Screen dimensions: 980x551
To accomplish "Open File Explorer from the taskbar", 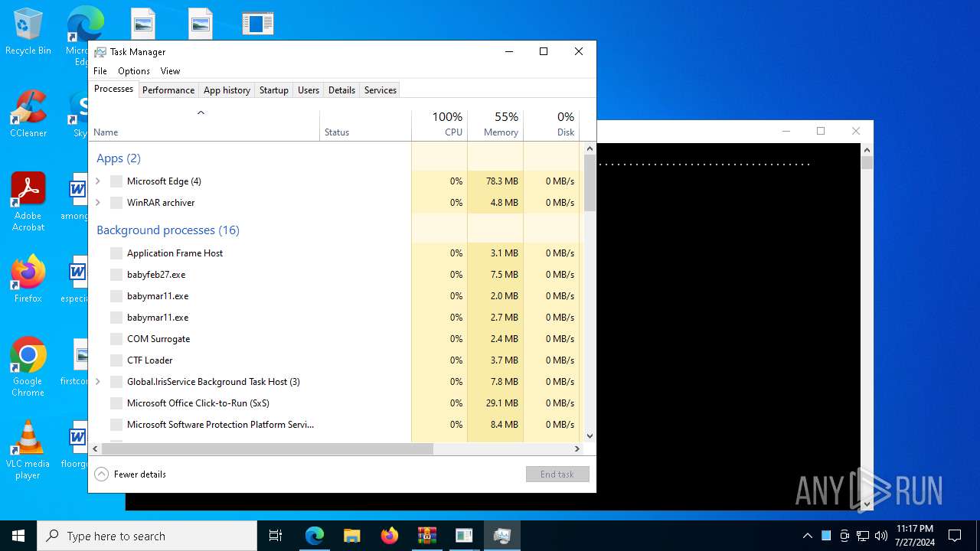I will pos(351,536).
